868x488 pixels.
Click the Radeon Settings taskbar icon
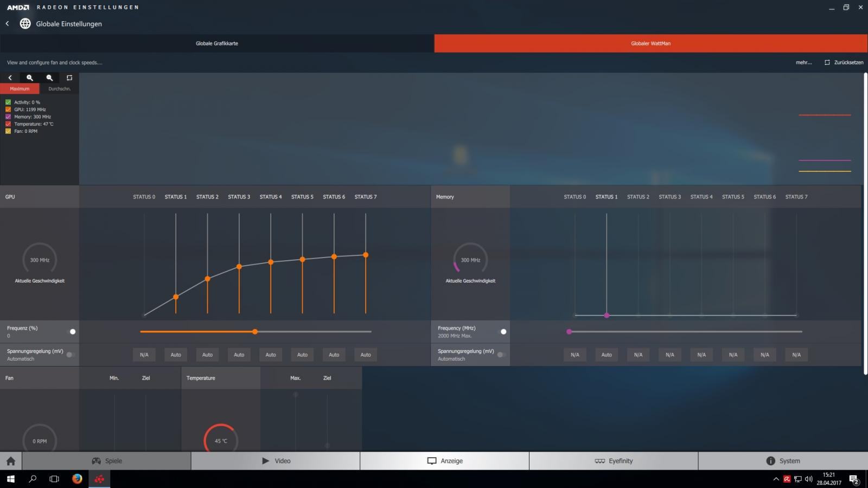(99, 479)
